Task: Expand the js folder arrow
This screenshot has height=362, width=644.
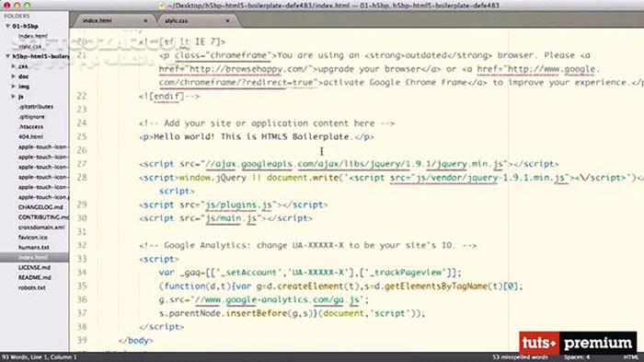Action: (x=13, y=97)
